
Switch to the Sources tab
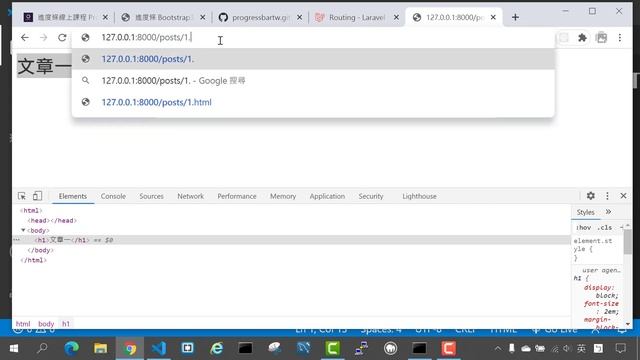[151, 196]
